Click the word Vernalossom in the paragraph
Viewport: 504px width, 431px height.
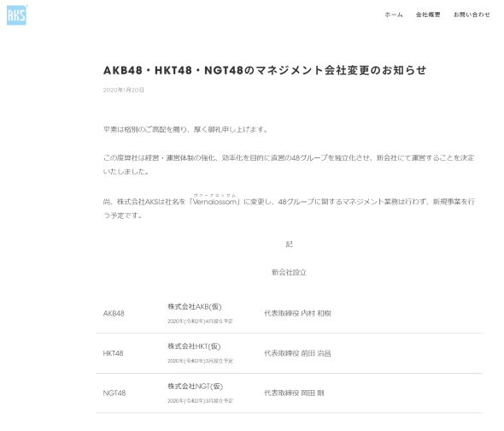click(x=214, y=202)
